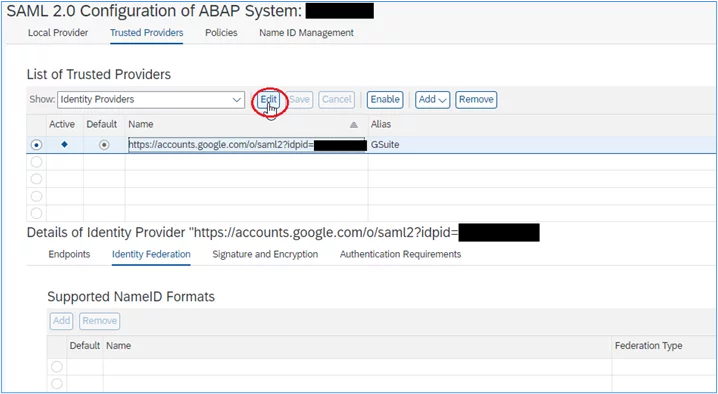Select the first empty row radio below GSuite
This screenshot has width=718, height=394.
[36, 162]
